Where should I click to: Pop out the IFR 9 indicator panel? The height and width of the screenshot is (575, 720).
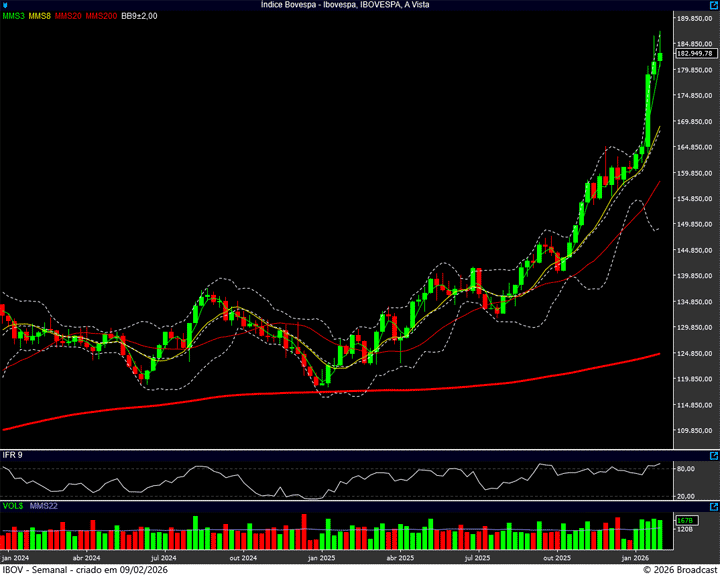click(x=713, y=455)
